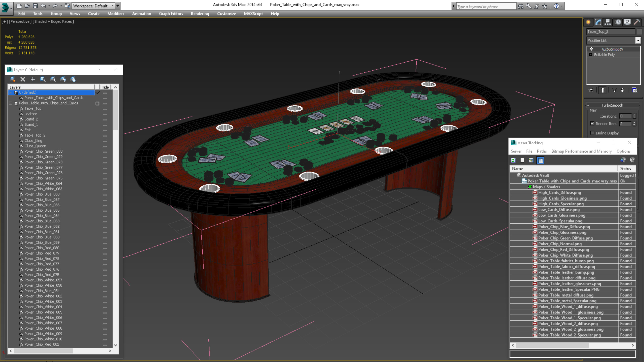Collapse the 0 (default) layer tree
This screenshot has height=362, width=644.
[x=11, y=93]
